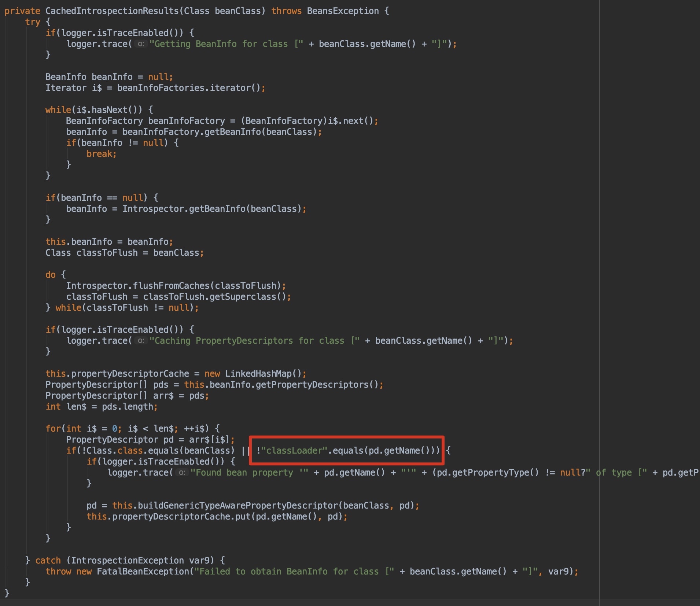The height and width of the screenshot is (606, 700).
Task: Click the "Getting BeanInfo for class [" string
Action: (226, 44)
